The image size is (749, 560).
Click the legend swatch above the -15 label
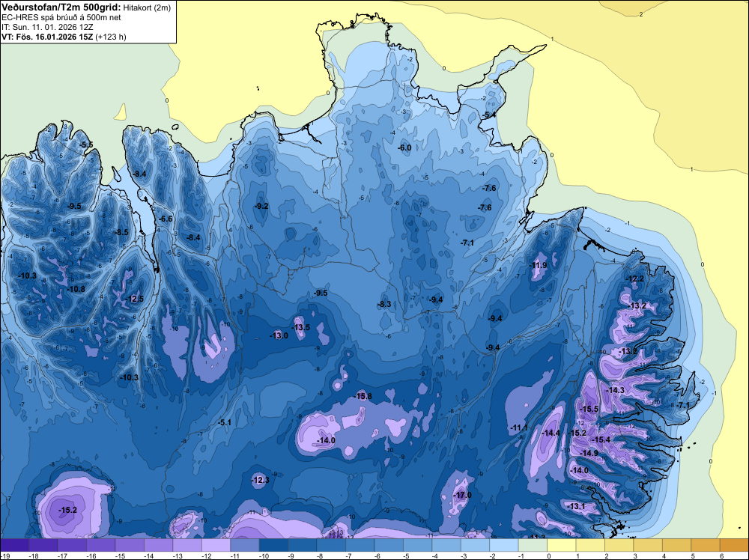pyautogui.click(x=130, y=545)
